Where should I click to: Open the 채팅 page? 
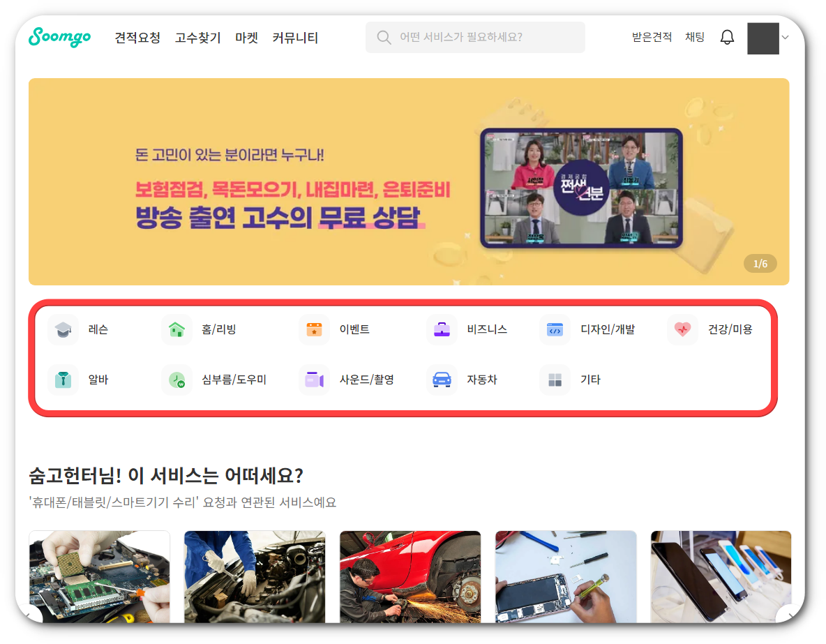tap(695, 38)
